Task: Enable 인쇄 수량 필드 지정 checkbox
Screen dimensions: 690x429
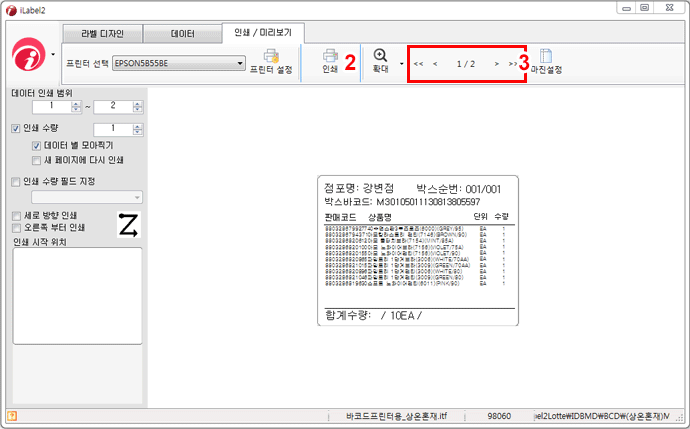Action: (15, 182)
